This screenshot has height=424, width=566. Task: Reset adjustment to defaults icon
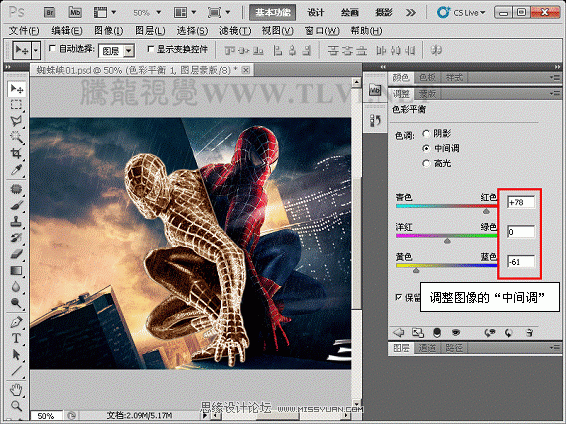pos(509,332)
